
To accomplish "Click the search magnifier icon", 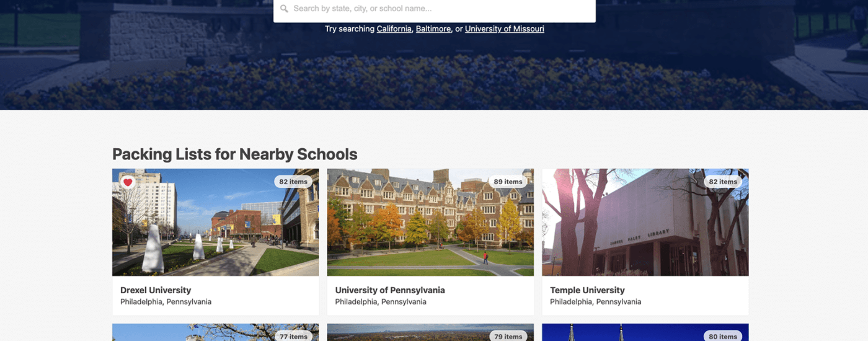I will pos(284,9).
